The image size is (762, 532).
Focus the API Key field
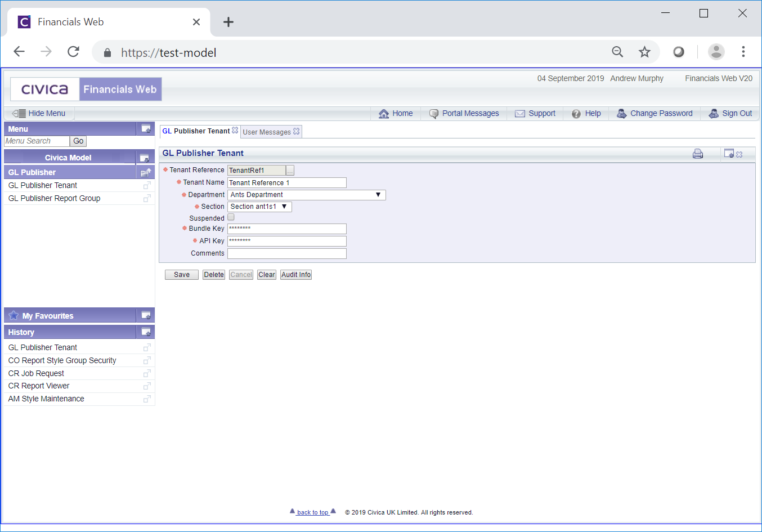(287, 241)
